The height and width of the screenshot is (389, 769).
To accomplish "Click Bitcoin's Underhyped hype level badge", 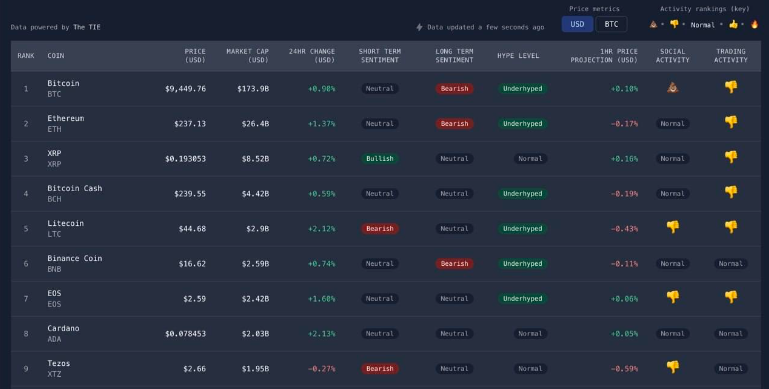I will tap(523, 88).
